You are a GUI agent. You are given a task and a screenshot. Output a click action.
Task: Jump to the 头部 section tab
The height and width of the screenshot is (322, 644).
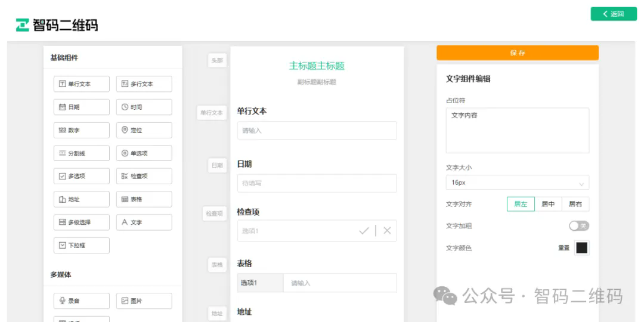coord(217,60)
